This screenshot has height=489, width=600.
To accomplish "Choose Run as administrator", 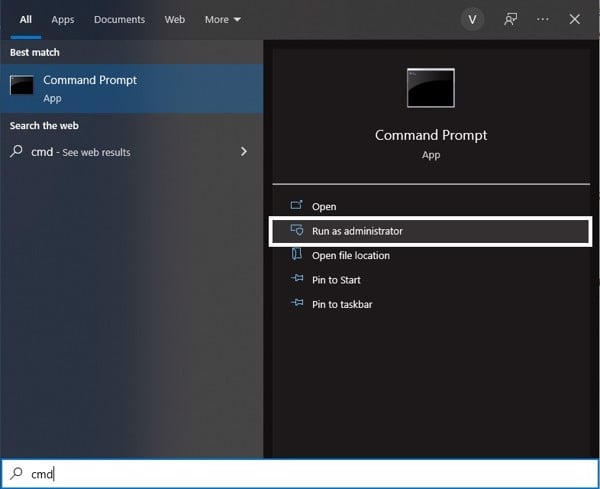I will [431, 231].
